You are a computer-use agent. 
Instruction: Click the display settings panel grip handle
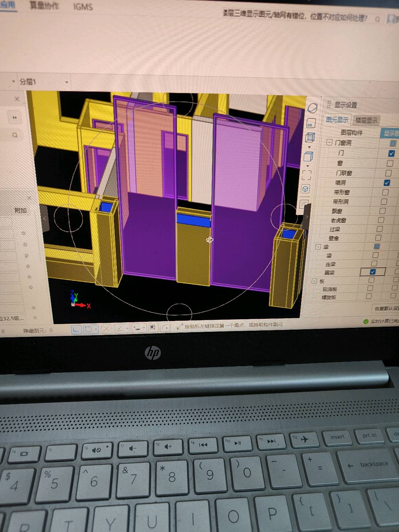328,104
